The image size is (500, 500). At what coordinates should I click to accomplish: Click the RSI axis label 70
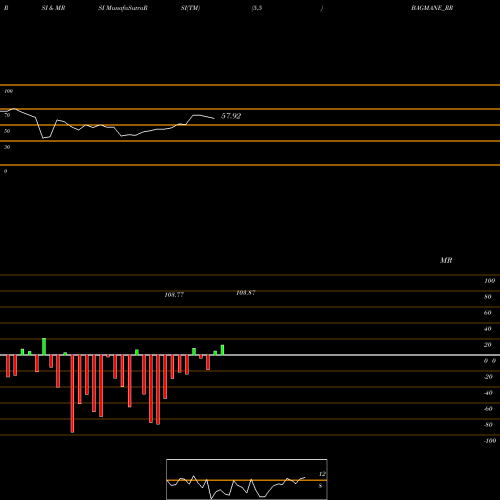(x=7, y=115)
